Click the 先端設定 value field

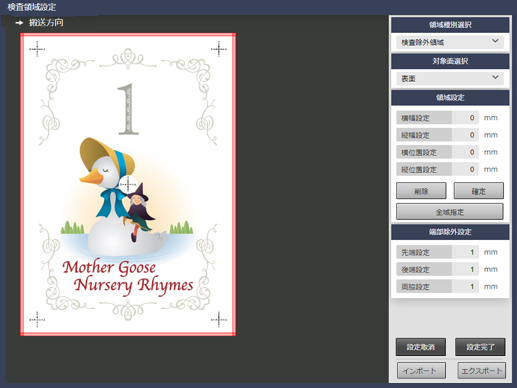pos(465,252)
